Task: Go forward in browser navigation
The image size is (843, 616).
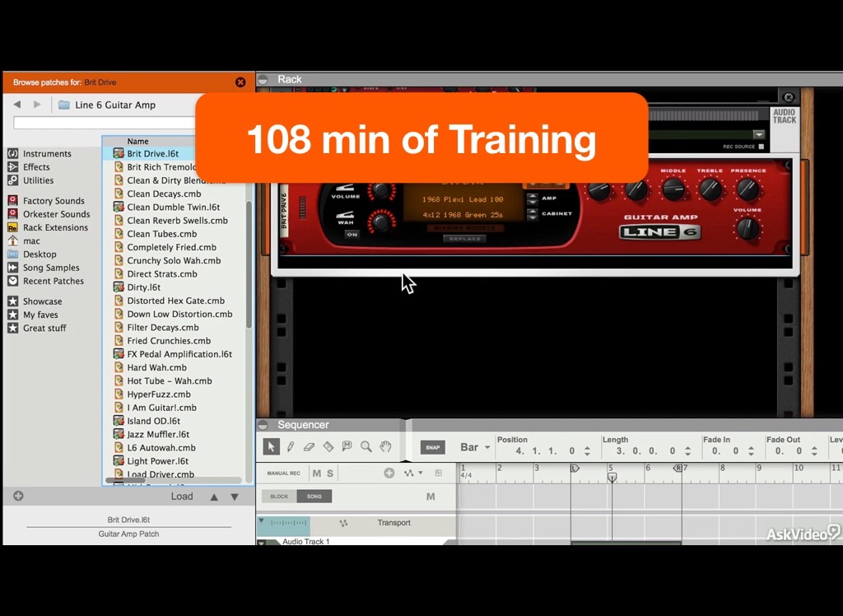Action: click(x=36, y=105)
